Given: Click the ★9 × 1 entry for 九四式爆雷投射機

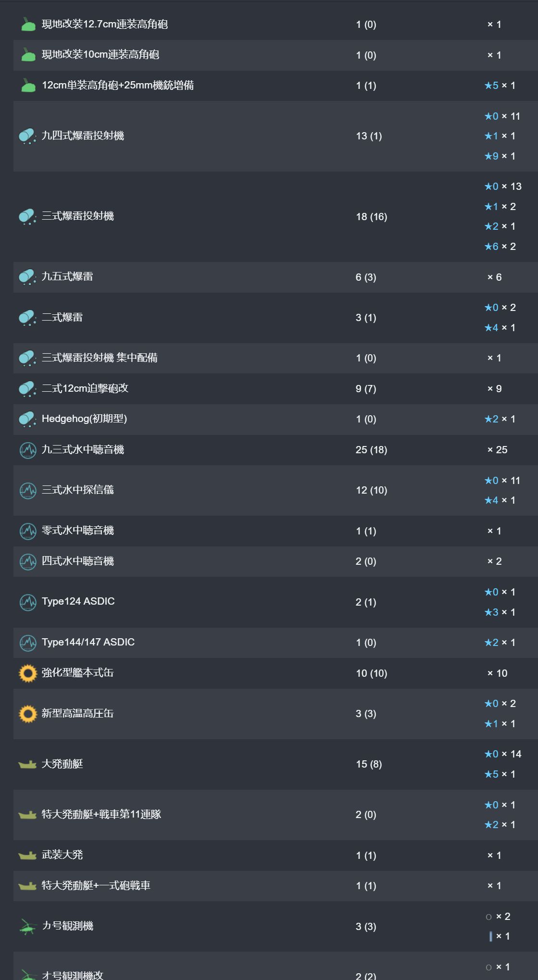Looking at the screenshot, I should click(500, 156).
